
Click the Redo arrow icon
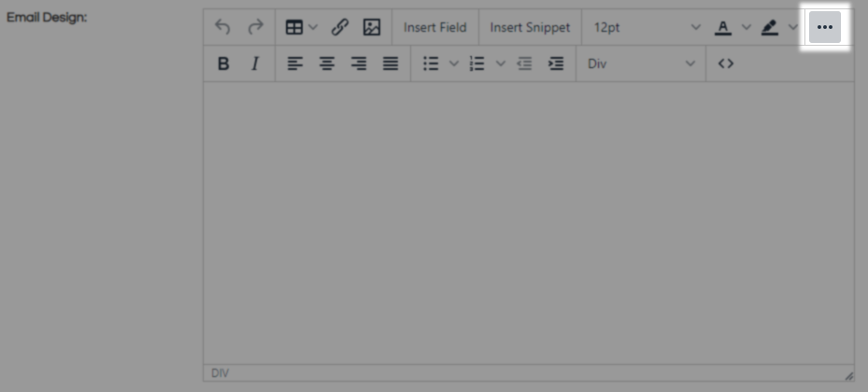pyautogui.click(x=255, y=27)
